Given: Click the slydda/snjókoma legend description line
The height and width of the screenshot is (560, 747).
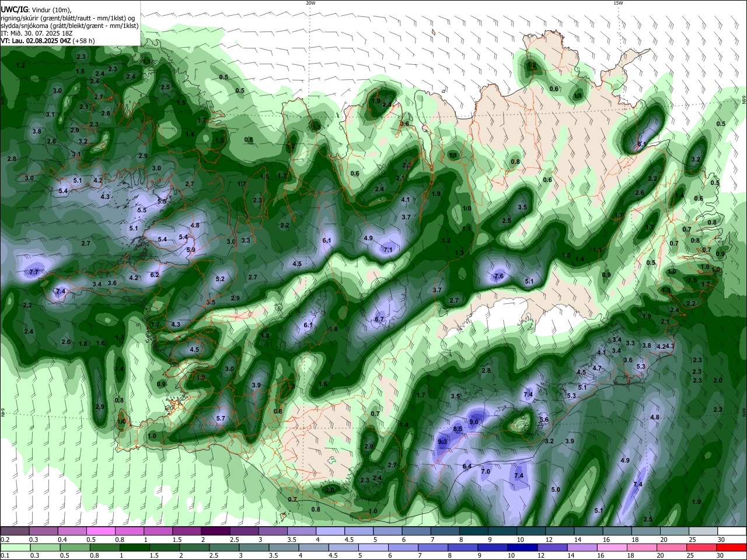Looking at the screenshot, I should pyautogui.click(x=69, y=26).
